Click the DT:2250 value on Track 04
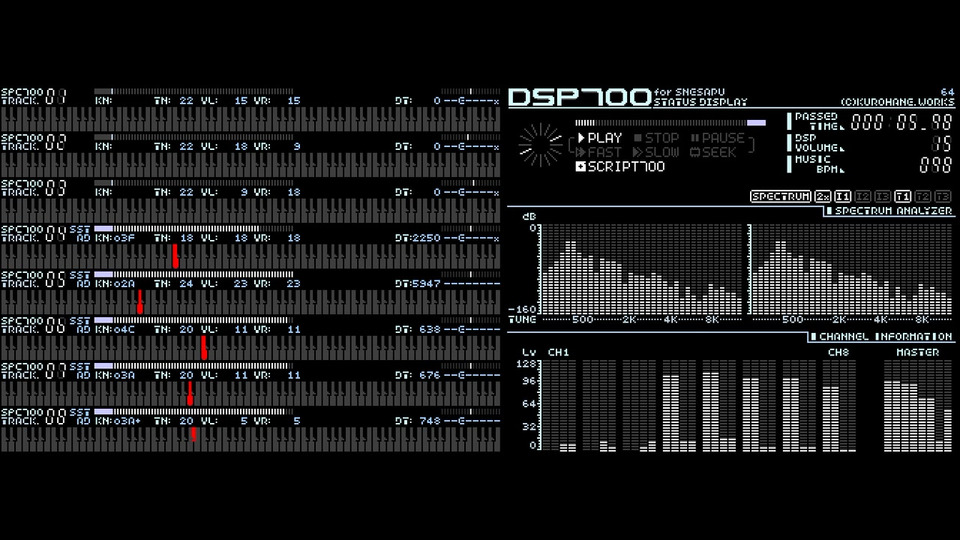Screen dimensions: 960x540 click(418, 238)
